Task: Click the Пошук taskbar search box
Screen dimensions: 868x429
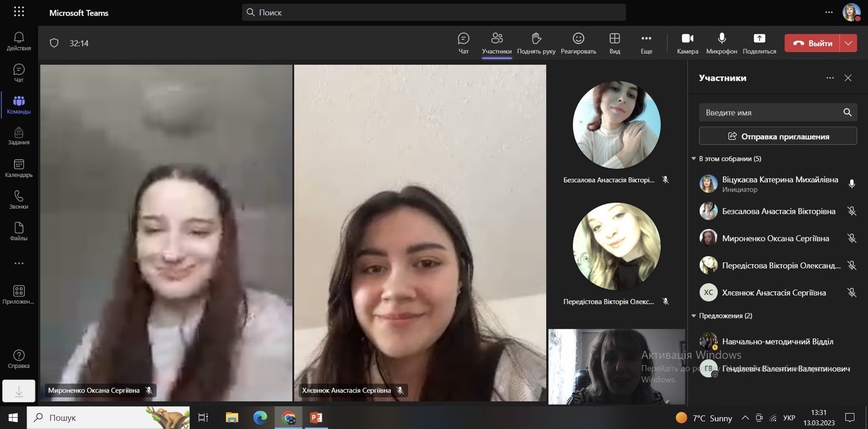Action: 108,418
